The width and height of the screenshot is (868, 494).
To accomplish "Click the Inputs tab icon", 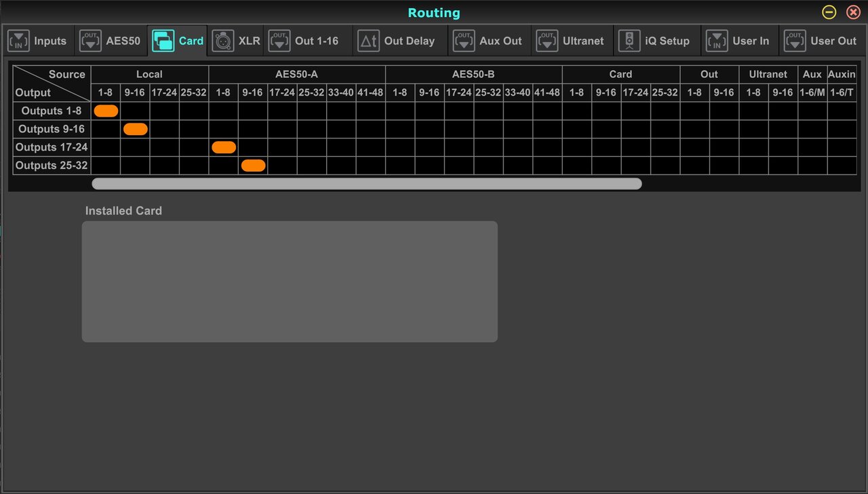I will [19, 41].
